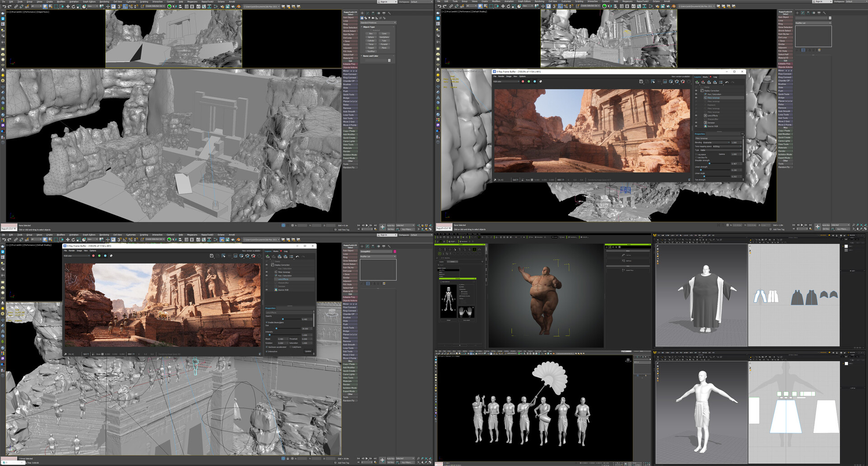Click create layer icon in top-right Frame Buffer layers
868x466 pixels.
pos(697,82)
